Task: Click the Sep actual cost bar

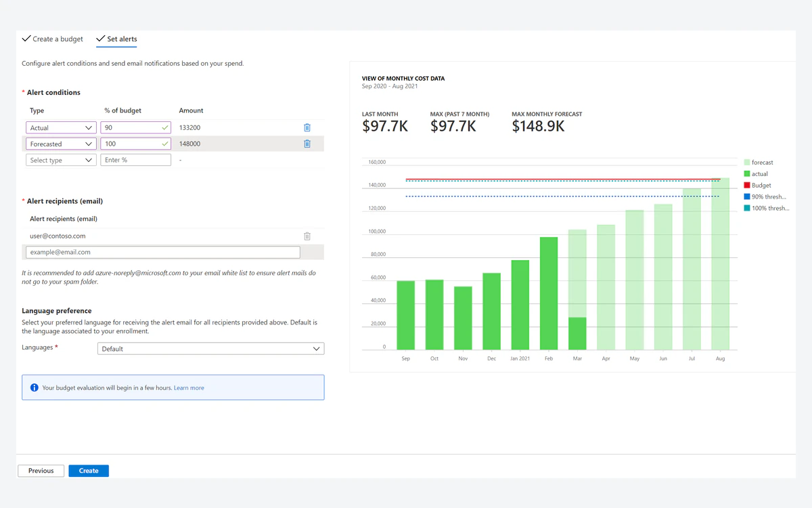Action: [406, 315]
